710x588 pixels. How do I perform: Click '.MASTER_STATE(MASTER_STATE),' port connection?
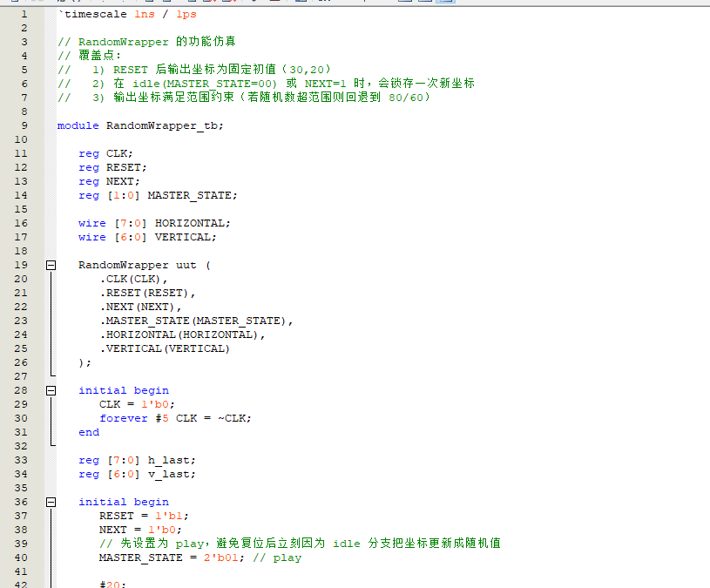point(197,321)
